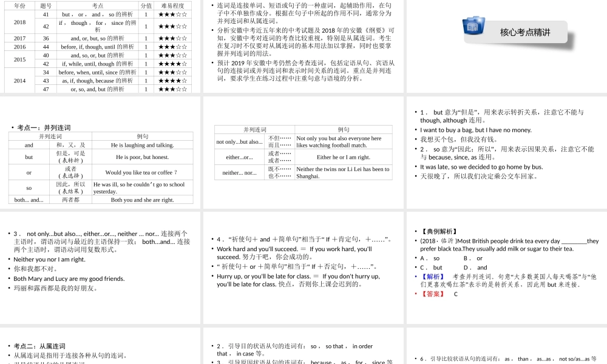Select the 2015 year cell
Viewport: 607px width, 364px height.
click(19, 59)
